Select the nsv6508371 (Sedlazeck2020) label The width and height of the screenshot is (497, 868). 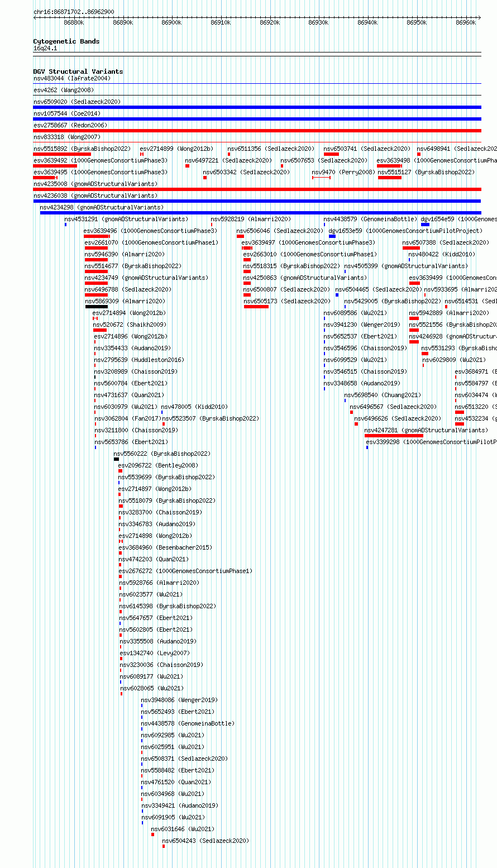[x=184, y=759]
